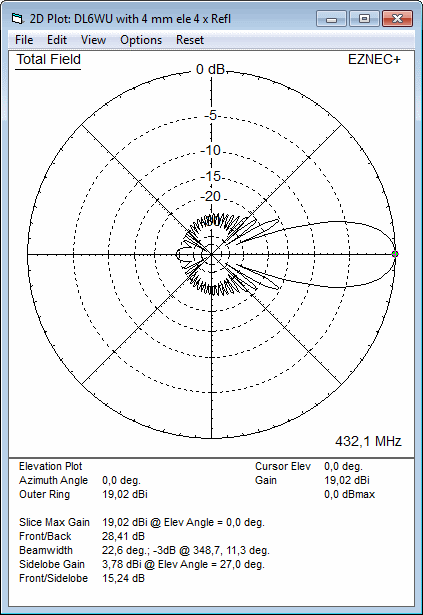The image size is (423, 615).
Task: Click the Cursor Elev label
Action: tap(283, 466)
